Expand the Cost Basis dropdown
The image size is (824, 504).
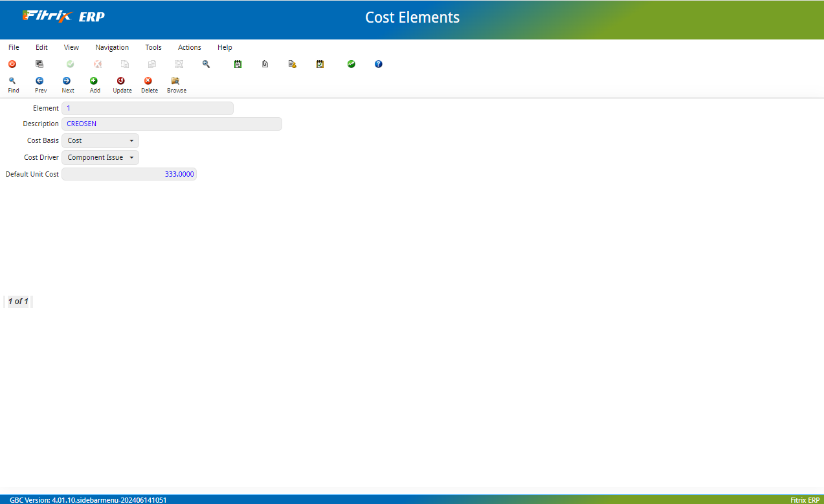100,140
